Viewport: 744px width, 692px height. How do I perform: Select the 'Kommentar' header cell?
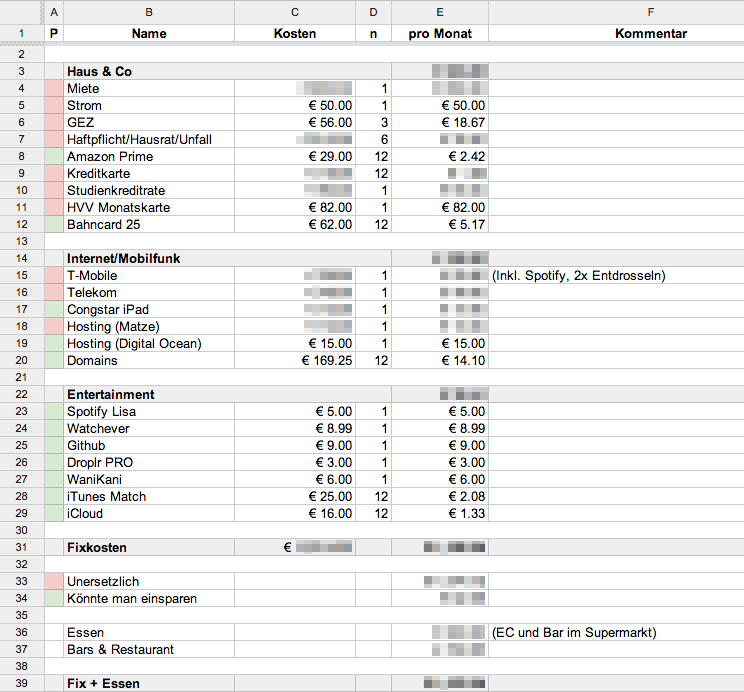coord(650,33)
